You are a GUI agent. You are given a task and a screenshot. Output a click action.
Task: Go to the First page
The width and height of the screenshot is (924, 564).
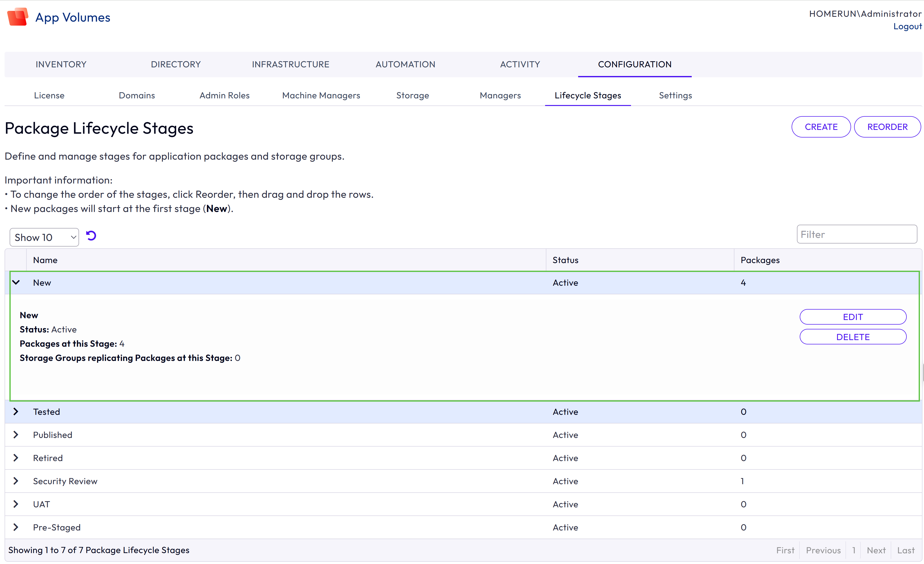point(785,550)
